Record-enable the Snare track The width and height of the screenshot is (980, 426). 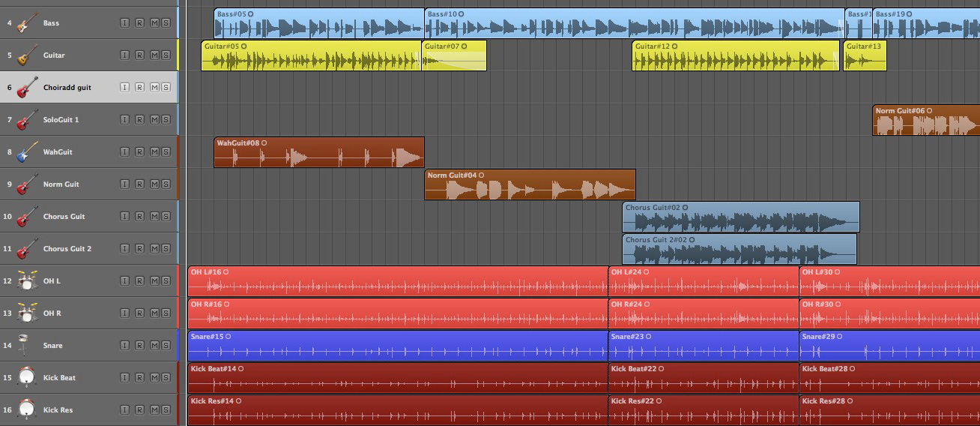[x=139, y=346]
